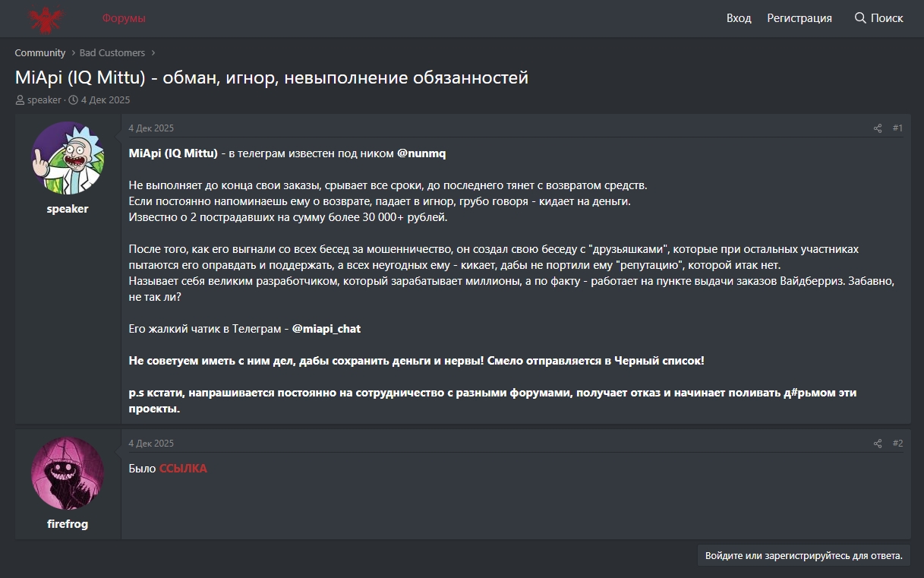Open the Форумы navigation tab
The image size is (924, 578).
click(124, 18)
